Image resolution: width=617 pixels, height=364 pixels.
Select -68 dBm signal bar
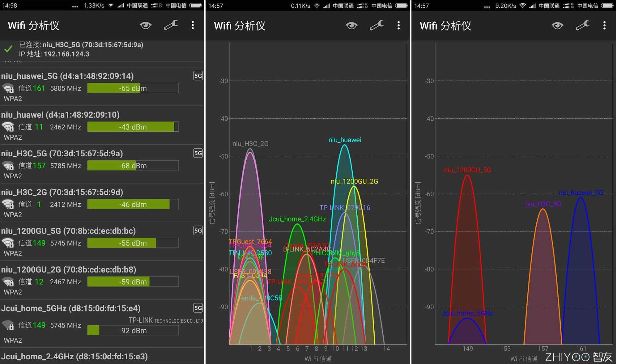[133, 165]
